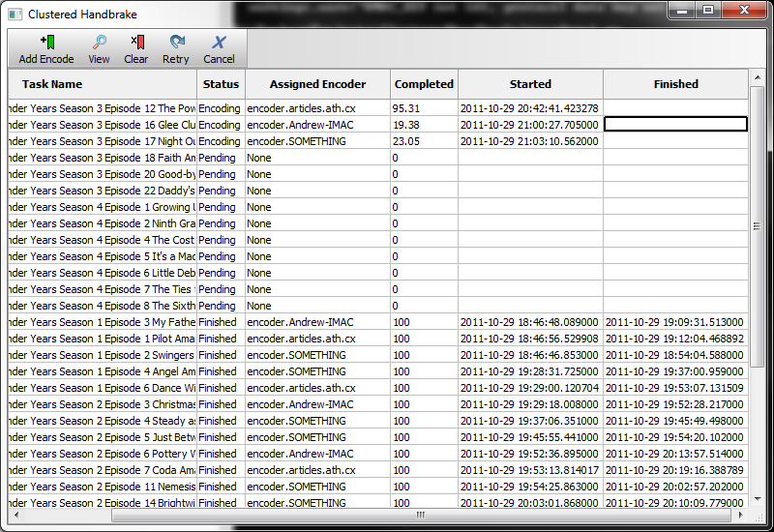The image size is (774, 532).
Task: Click the horizontal scrollbar left arrow
Action: pos(15,516)
